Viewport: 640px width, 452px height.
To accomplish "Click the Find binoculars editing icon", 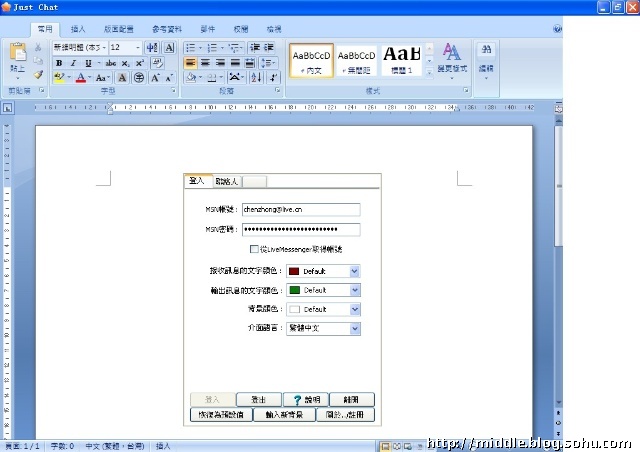I will (x=486, y=50).
